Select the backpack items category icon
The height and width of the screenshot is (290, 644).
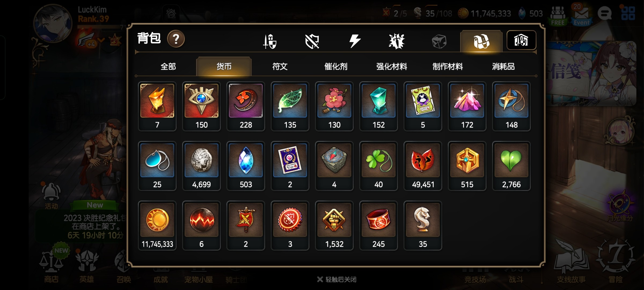[x=481, y=41]
